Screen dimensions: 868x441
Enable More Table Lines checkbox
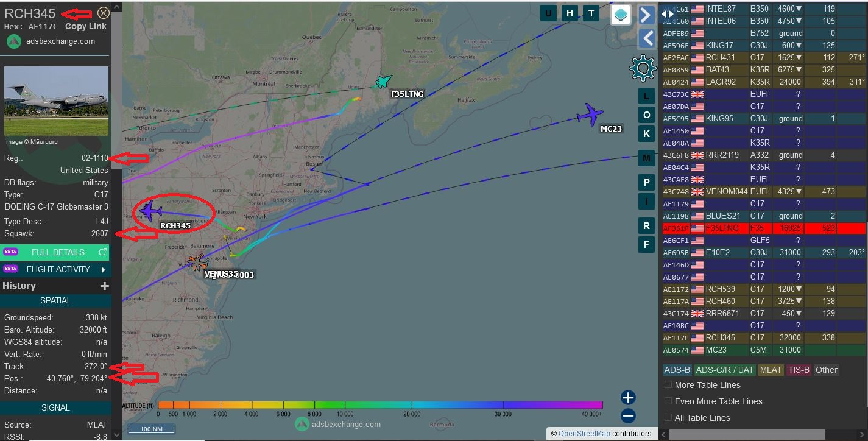click(x=668, y=385)
